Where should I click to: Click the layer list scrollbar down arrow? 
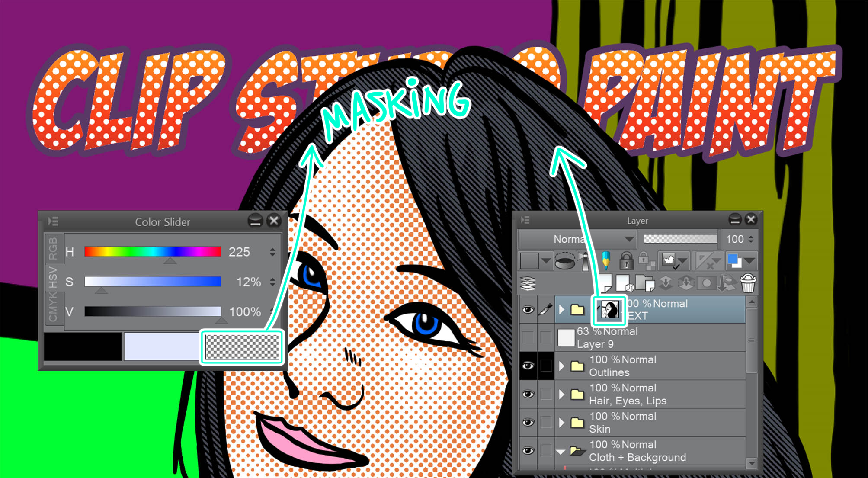752,463
